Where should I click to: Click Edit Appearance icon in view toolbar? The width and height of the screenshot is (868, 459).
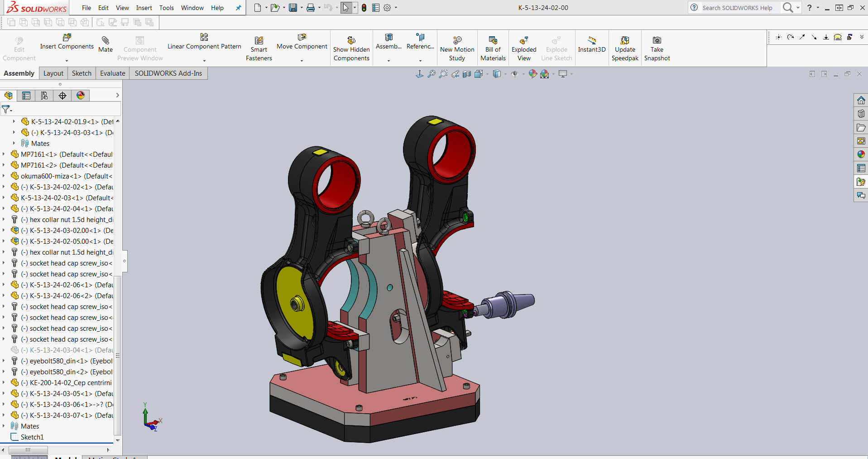pyautogui.click(x=533, y=74)
